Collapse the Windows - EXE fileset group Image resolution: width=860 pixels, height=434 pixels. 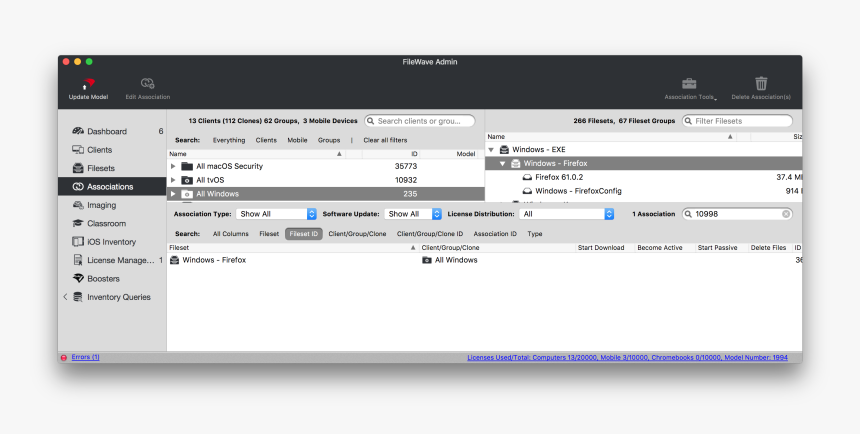[x=491, y=149]
